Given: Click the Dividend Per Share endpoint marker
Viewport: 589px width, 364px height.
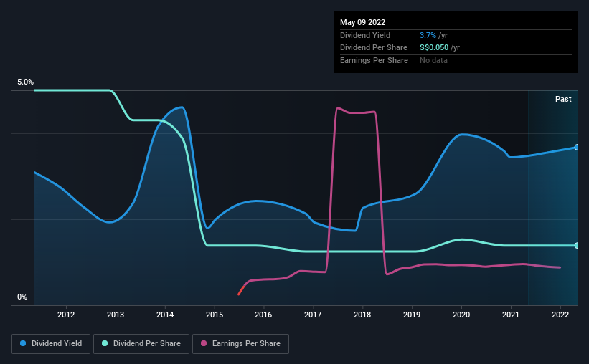Looking at the screenshot, I should point(577,246).
